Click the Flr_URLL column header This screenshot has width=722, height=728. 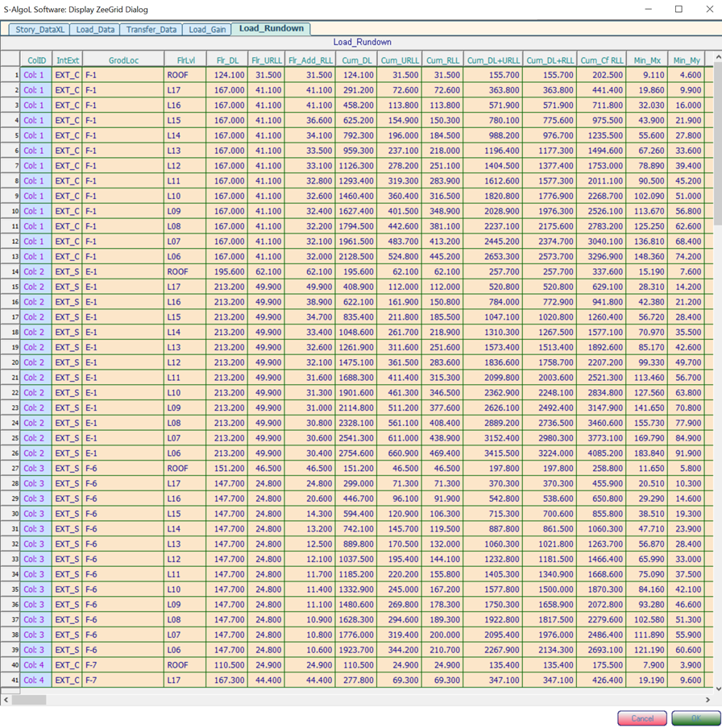pyautogui.click(x=266, y=60)
